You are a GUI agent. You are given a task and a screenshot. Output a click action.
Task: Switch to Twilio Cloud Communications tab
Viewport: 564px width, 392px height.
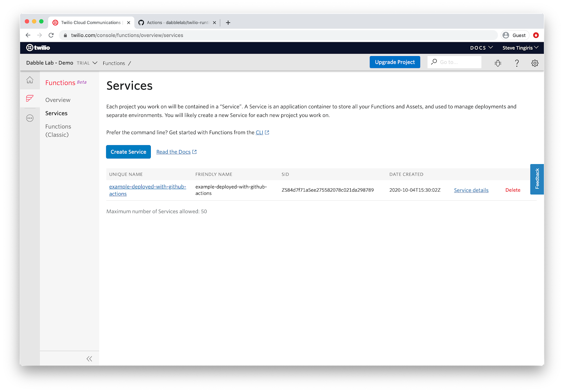coord(91,23)
